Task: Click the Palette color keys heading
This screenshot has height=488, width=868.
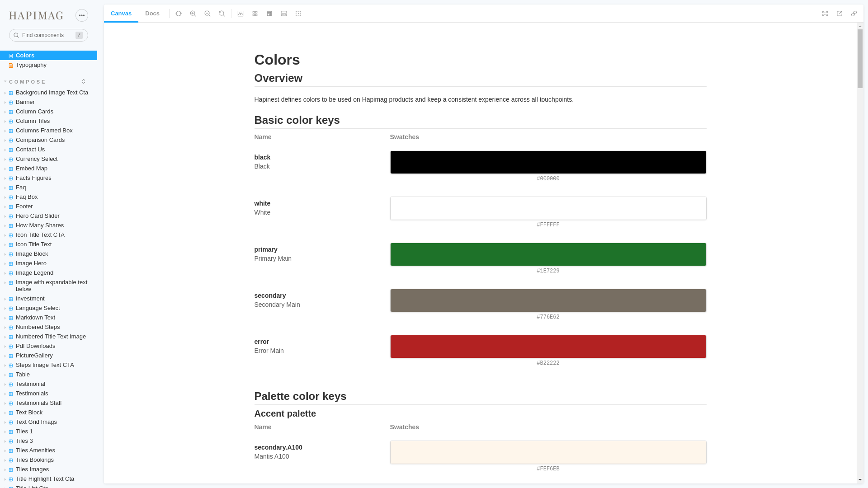Action: point(300,396)
